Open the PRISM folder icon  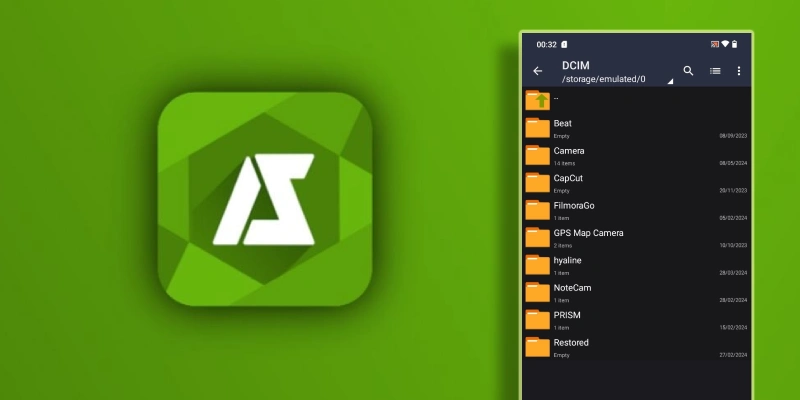538,319
